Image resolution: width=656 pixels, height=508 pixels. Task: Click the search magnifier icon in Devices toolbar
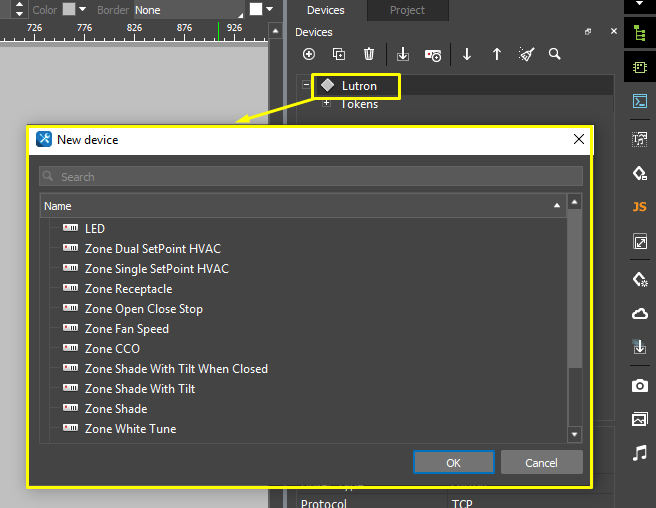(555, 55)
